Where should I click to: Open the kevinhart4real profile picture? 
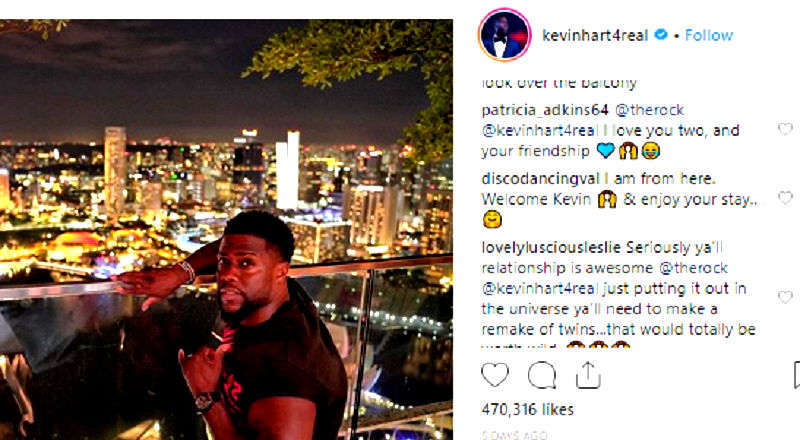coord(504,35)
